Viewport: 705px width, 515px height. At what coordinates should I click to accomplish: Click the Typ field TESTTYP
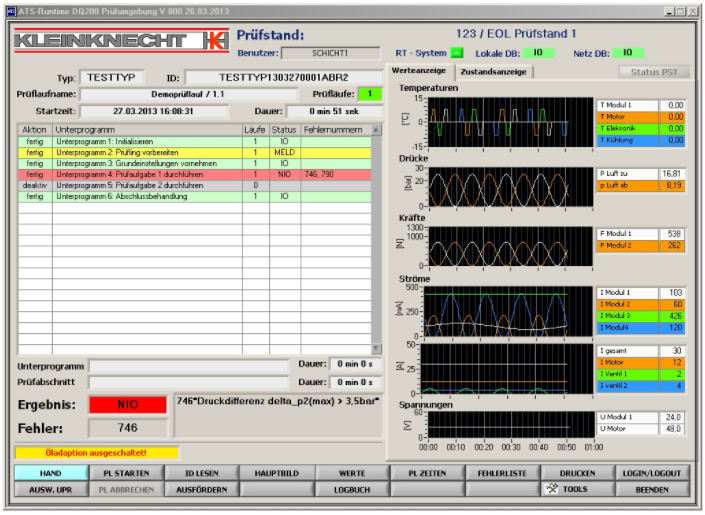pos(111,77)
